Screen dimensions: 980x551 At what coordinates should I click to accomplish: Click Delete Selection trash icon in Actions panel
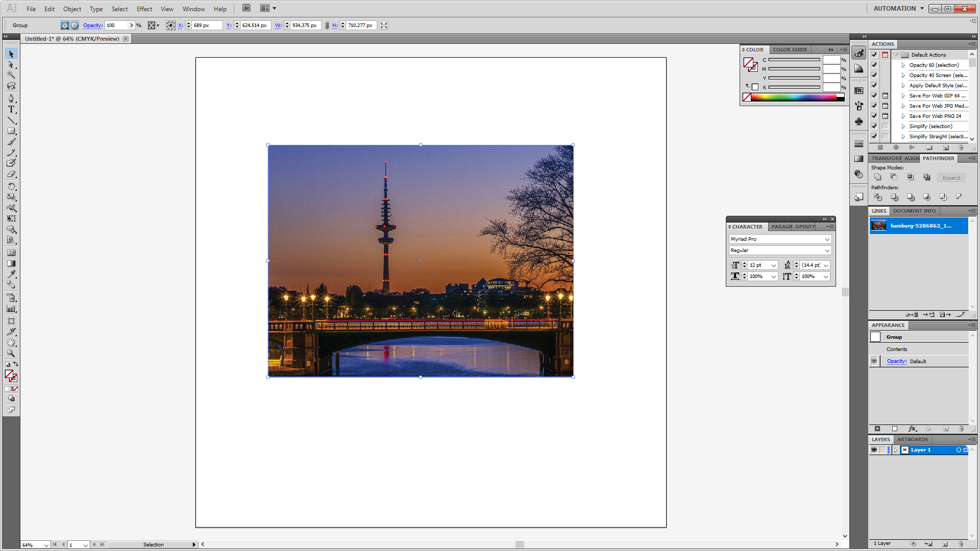[x=961, y=147]
